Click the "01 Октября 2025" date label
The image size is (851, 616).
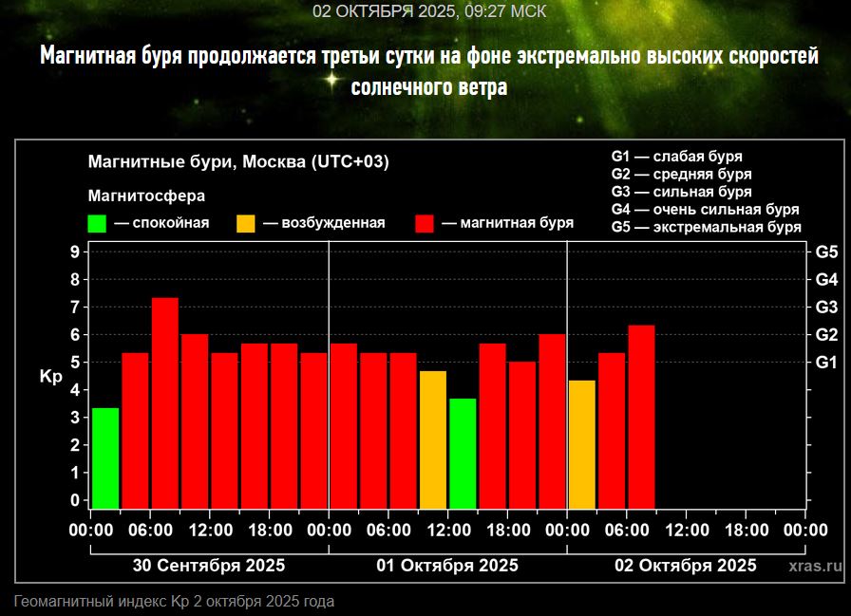click(x=447, y=566)
